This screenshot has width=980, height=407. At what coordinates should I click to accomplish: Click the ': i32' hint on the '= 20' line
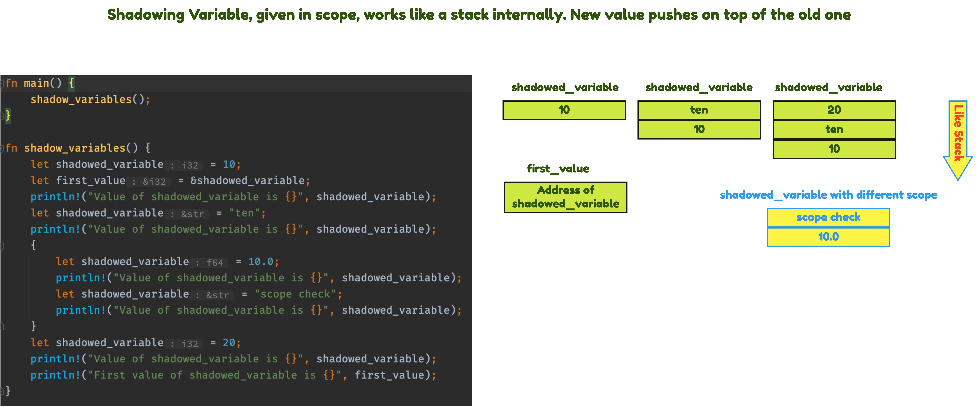click(x=184, y=344)
